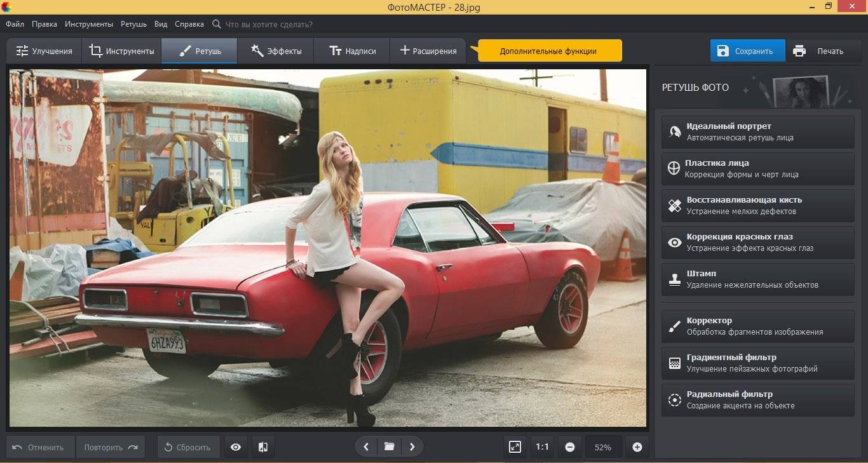
Task: Open Пластика лица face correction
Action: [757, 168]
